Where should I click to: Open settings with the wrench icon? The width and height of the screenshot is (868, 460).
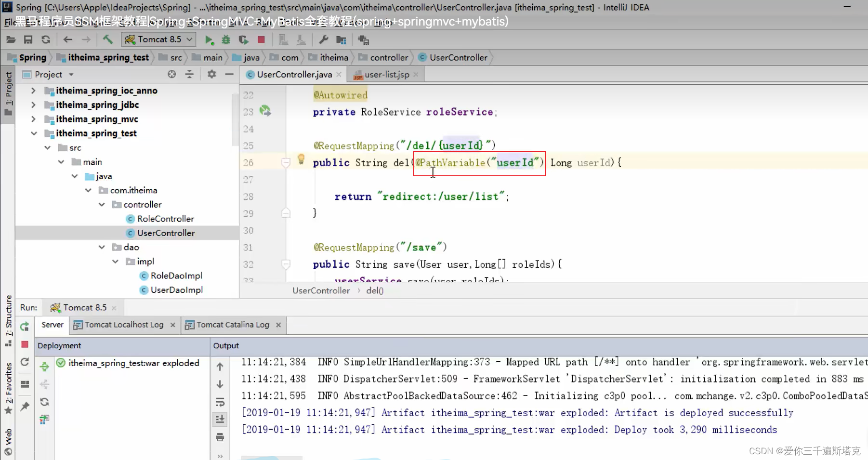(324, 39)
